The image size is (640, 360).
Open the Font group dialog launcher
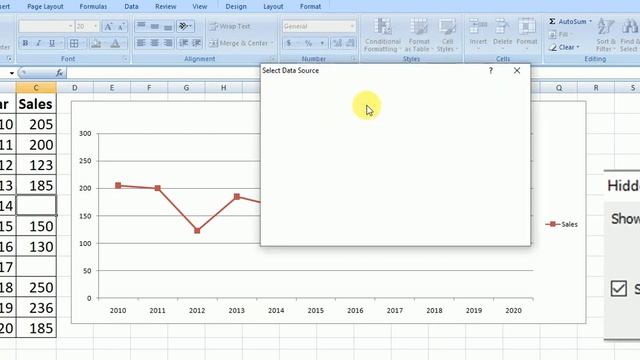[125, 59]
